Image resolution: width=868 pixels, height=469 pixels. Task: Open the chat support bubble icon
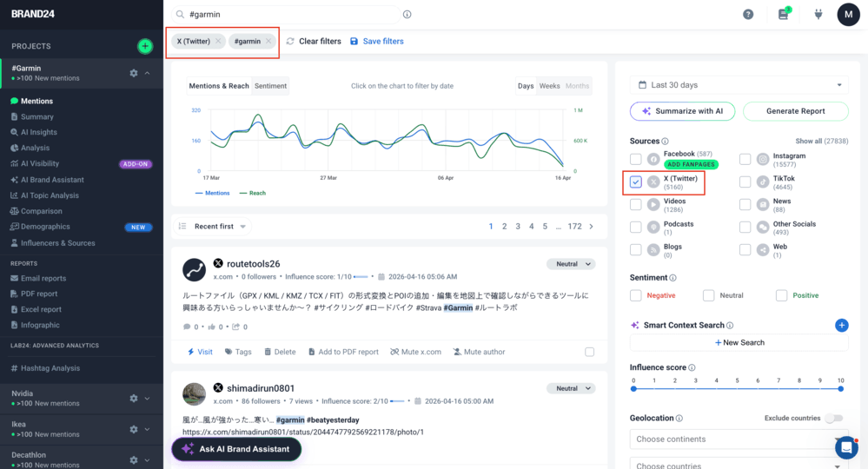846,447
